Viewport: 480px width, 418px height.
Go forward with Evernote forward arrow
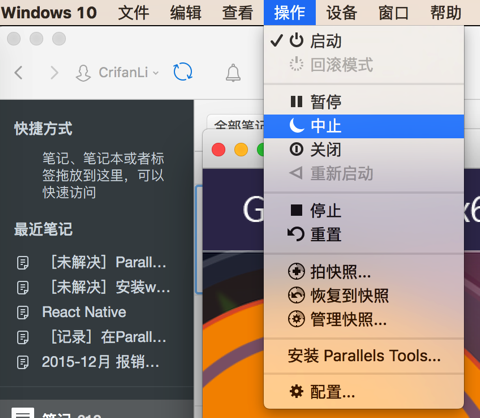[x=54, y=72]
